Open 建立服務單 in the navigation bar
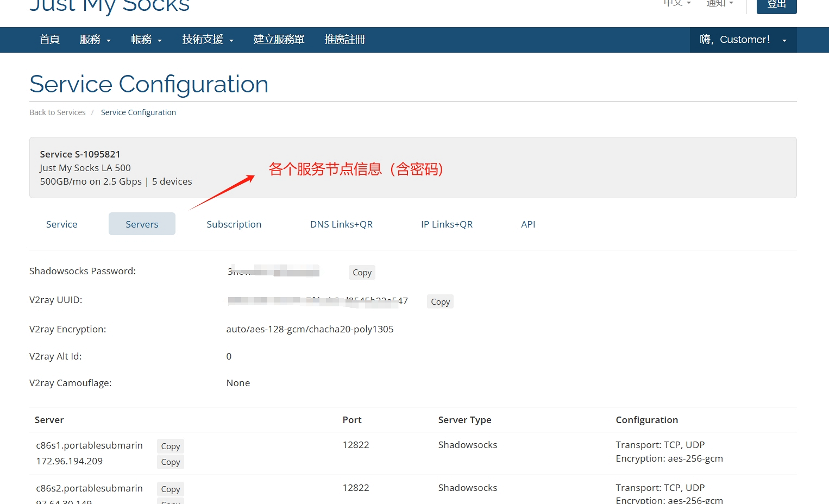 (x=279, y=40)
